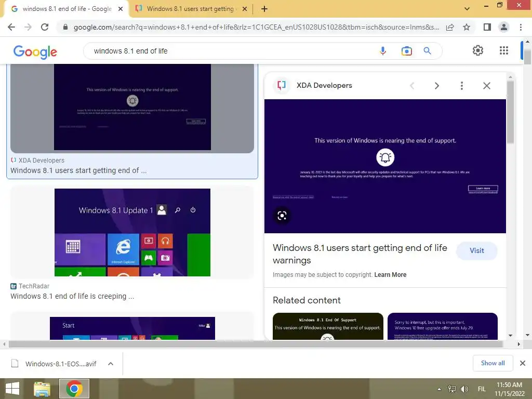This screenshot has width=532, height=399.
Task: Open TechRadar Windows 8.1 end of life result
Action: tap(72, 296)
